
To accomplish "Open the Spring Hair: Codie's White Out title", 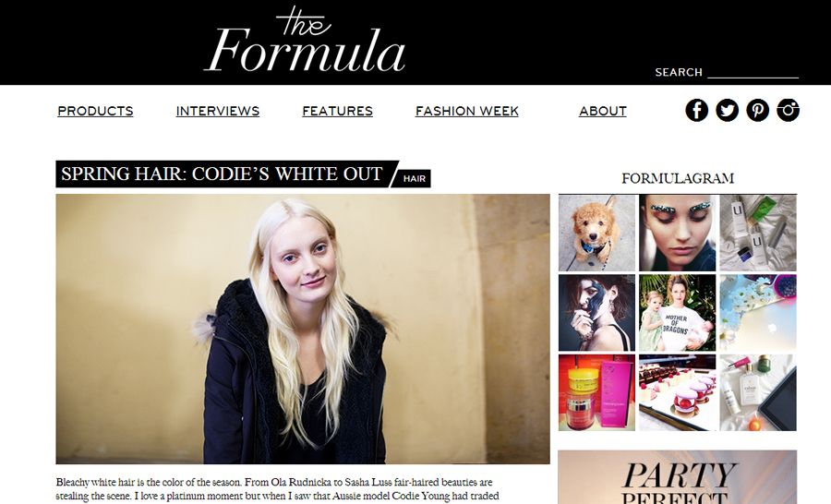I will (222, 174).
